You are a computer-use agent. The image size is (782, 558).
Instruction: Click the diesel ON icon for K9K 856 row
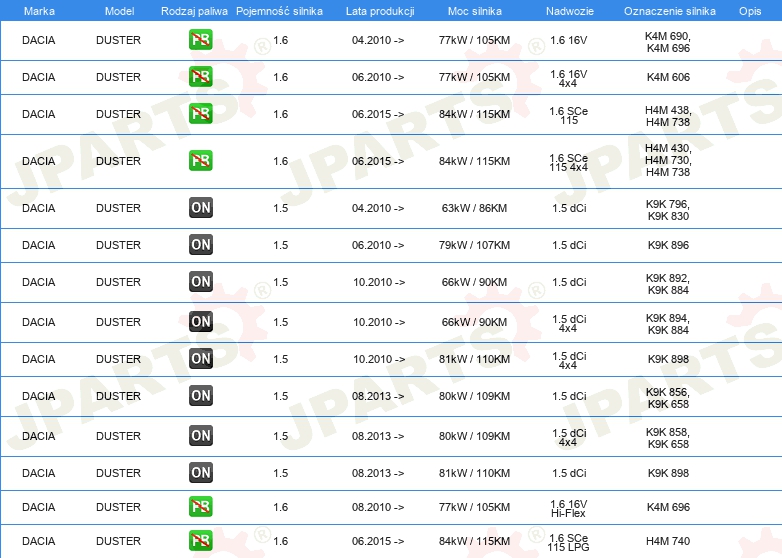[x=200, y=396]
